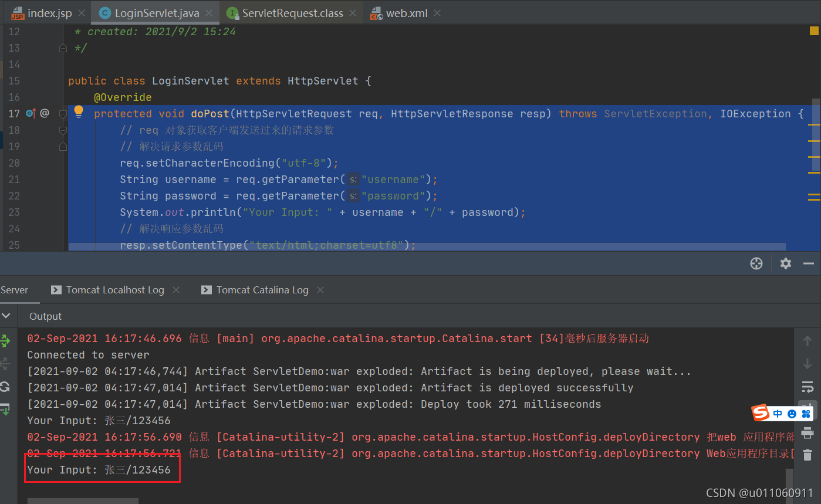Close the web.xml editor tab
821x504 pixels.
(x=437, y=13)
